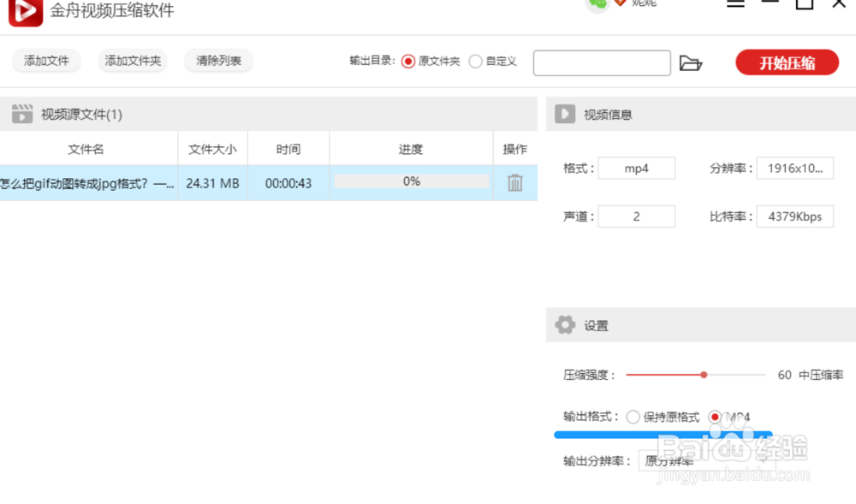
Task: Select 自定义 output directory option
Action: click(x=478, y=62)
